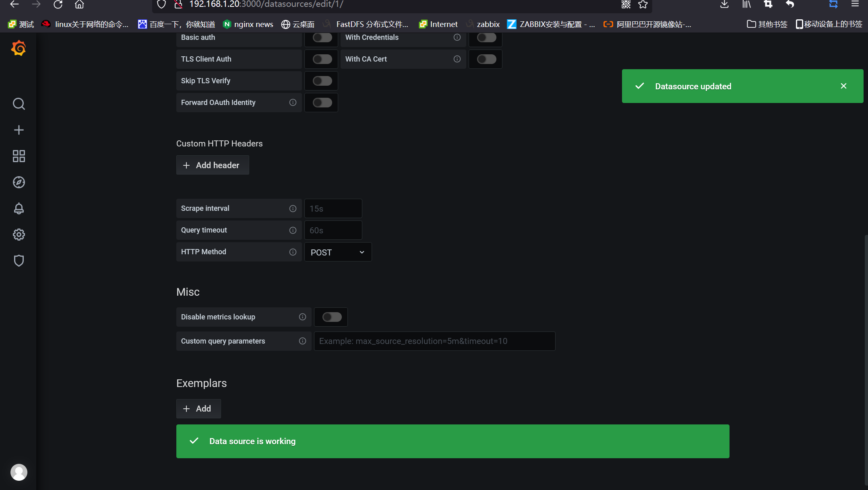Click the Add exemplars button

pos(198,409)
